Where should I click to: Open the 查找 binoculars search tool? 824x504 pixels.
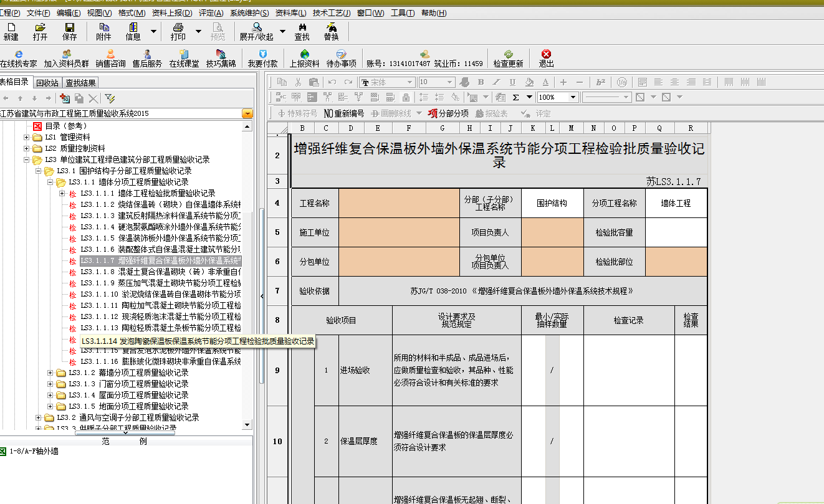(x=302, y=31)
